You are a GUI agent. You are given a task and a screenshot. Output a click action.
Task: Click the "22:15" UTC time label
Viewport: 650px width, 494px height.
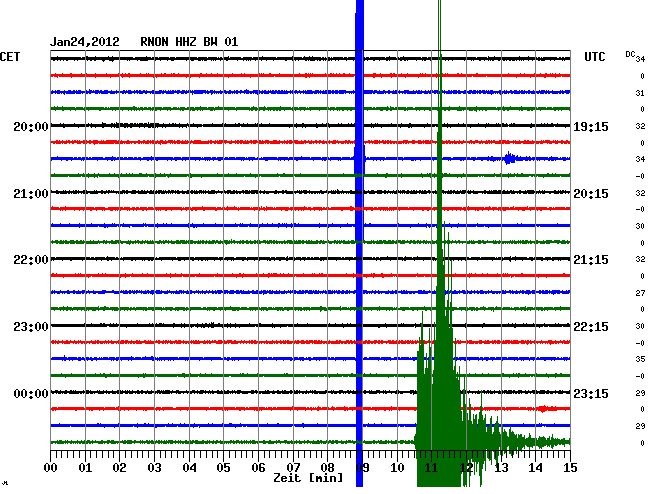click(x=591, y=327)
